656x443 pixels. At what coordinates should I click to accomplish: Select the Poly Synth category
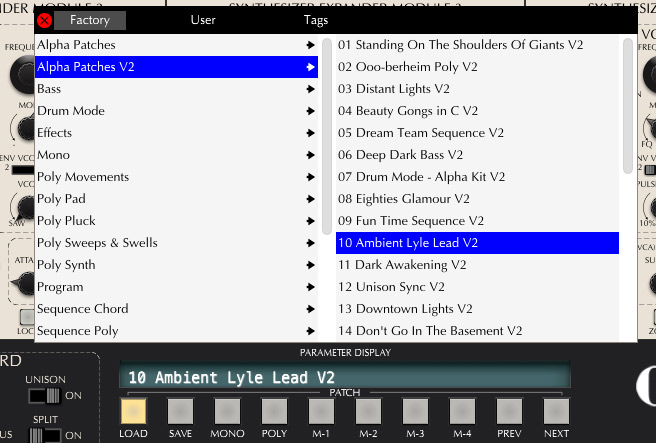(176, 265)
